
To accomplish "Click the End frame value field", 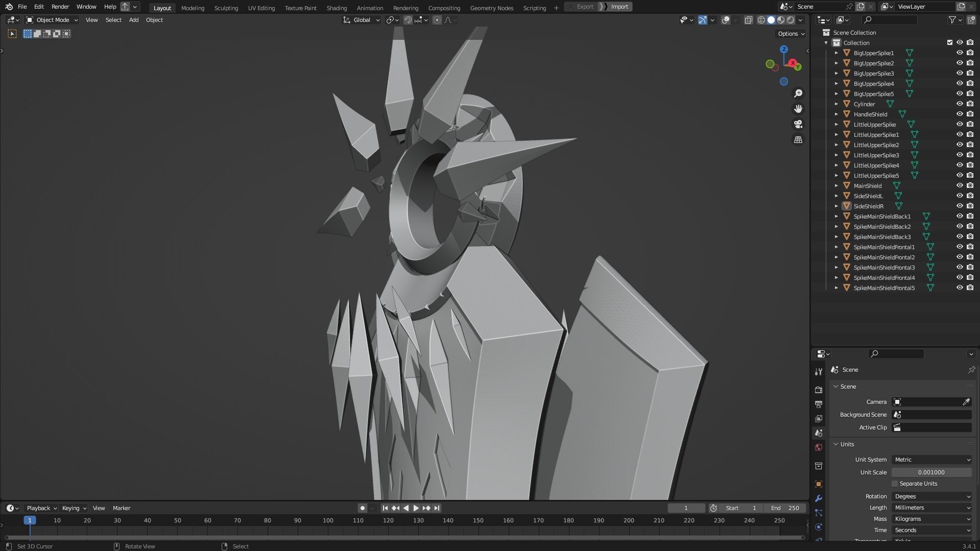I will [785, 508].
